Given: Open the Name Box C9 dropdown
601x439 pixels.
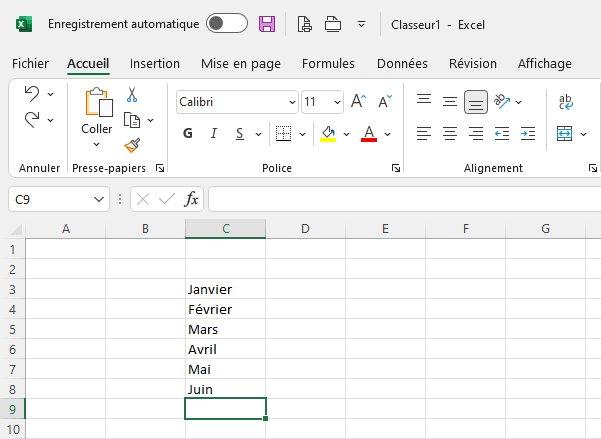Looking at the screenshot, I should [99, 199].
